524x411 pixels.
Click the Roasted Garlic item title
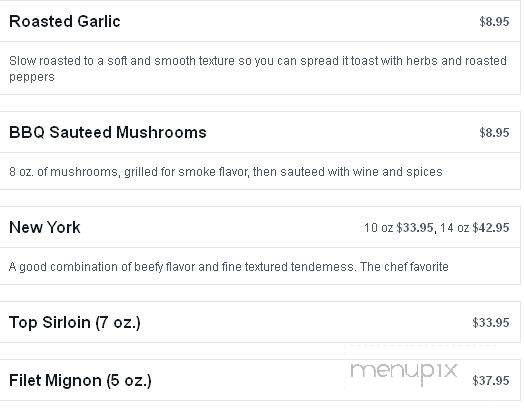pos(64,22)
